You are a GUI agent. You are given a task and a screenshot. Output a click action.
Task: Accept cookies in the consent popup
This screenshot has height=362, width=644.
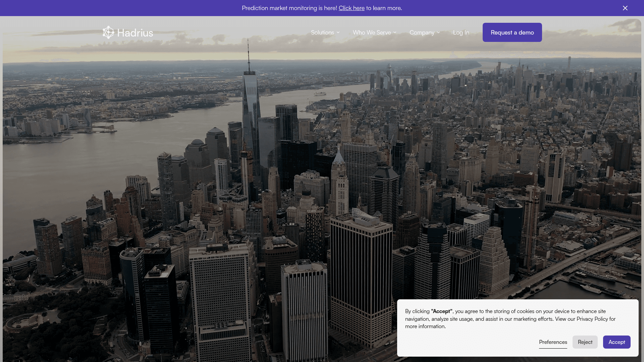tap(616, 342)
